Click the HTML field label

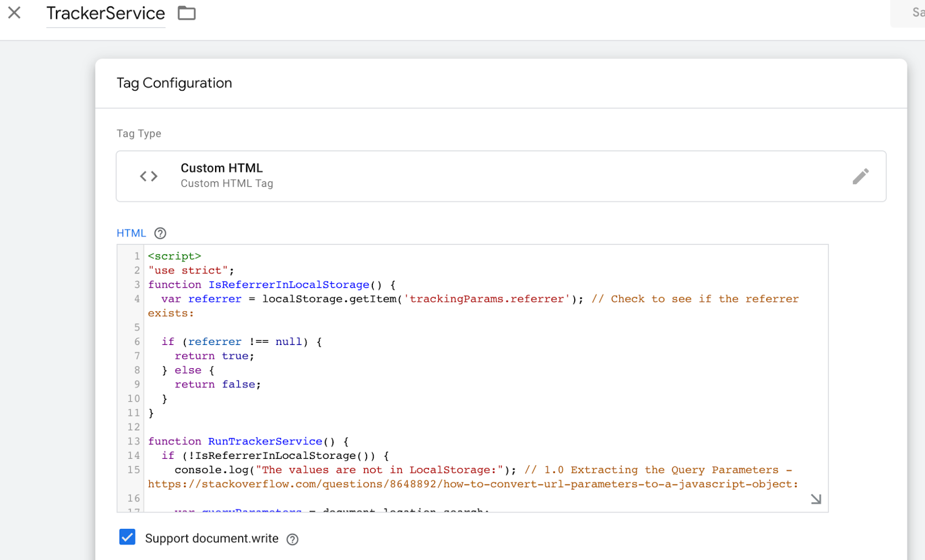coord(131,233)
